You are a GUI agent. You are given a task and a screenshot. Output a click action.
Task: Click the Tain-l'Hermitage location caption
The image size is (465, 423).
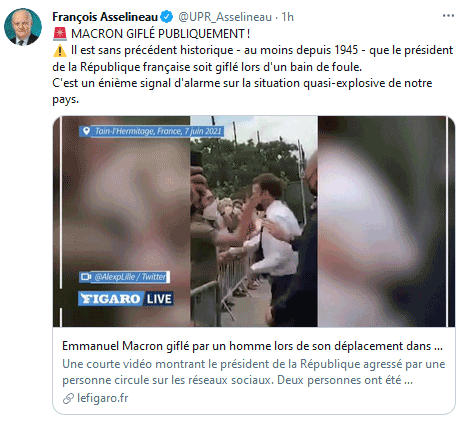pos(158,131)
